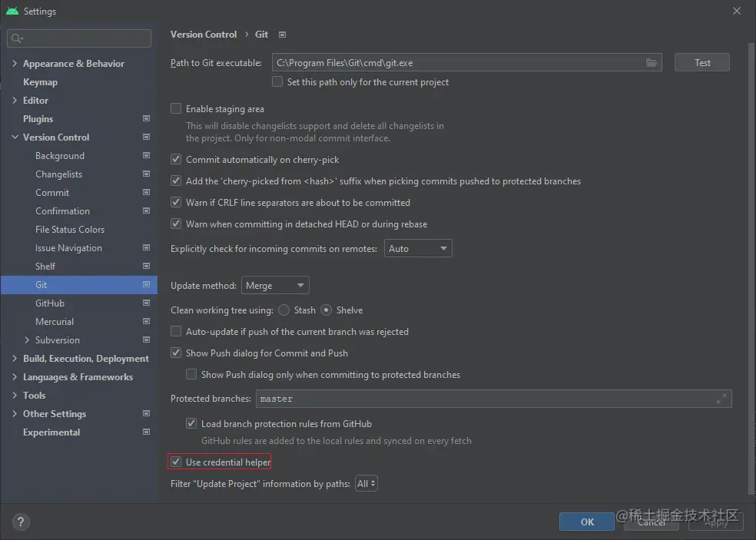
Task: Click the project icon in Version Control row
Action: 146,137
